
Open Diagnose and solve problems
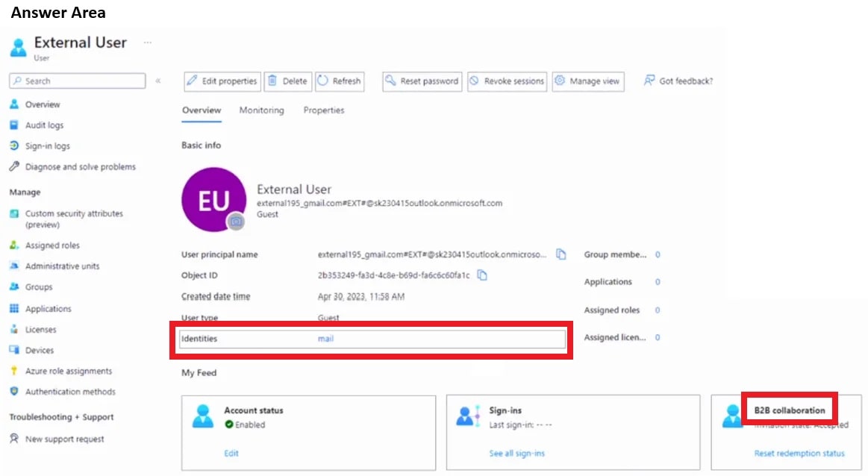[73, 166]
